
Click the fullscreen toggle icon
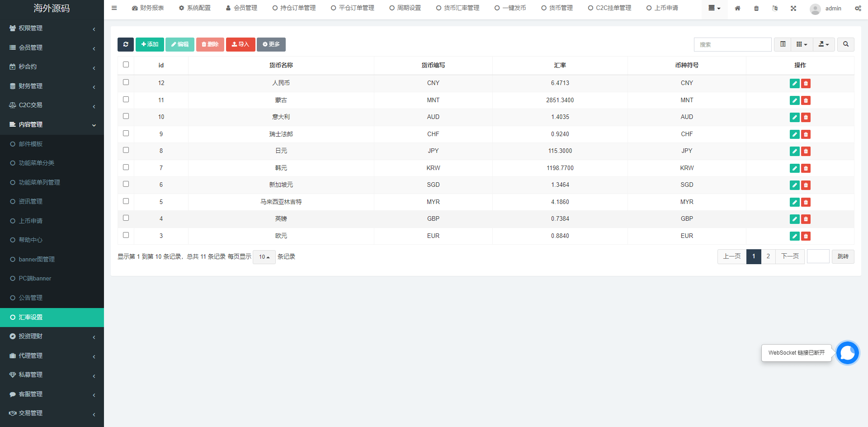pyautogui.click(x=793, y=8)
